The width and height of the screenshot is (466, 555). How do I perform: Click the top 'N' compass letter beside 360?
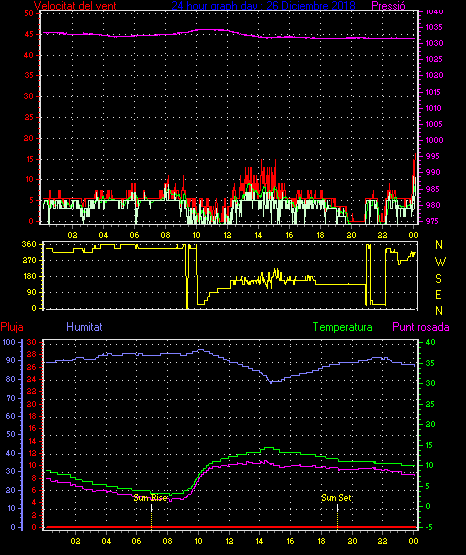point(439,245)
